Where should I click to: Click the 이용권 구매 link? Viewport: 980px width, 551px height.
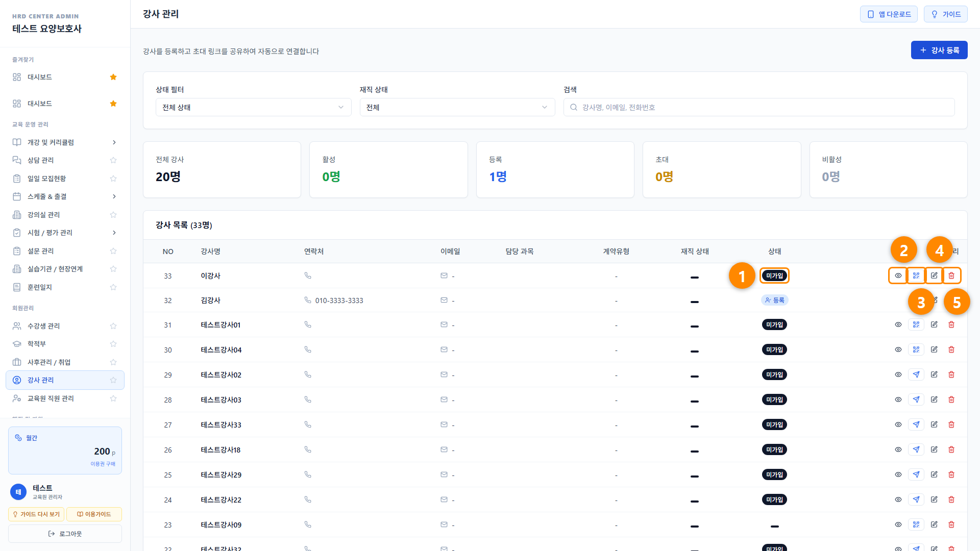point(103,464)
